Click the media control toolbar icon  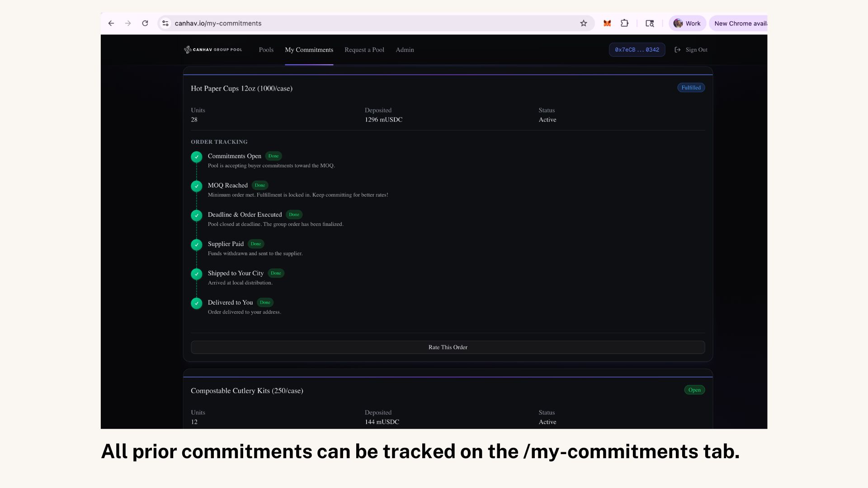[650, 23]
